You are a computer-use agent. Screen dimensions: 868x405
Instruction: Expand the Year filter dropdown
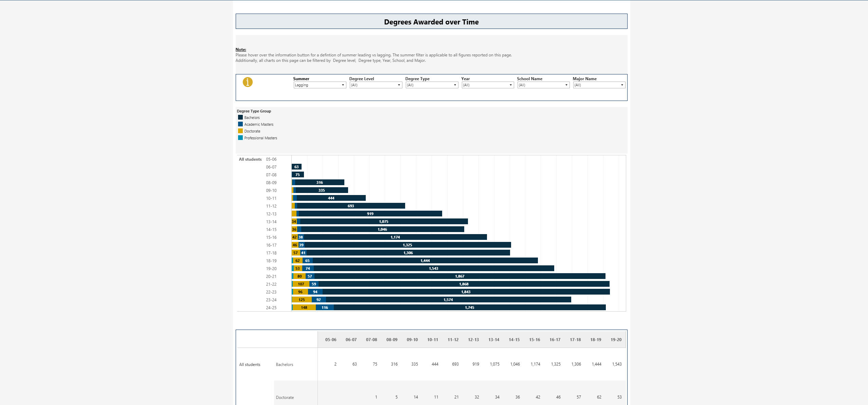(487, 85)
